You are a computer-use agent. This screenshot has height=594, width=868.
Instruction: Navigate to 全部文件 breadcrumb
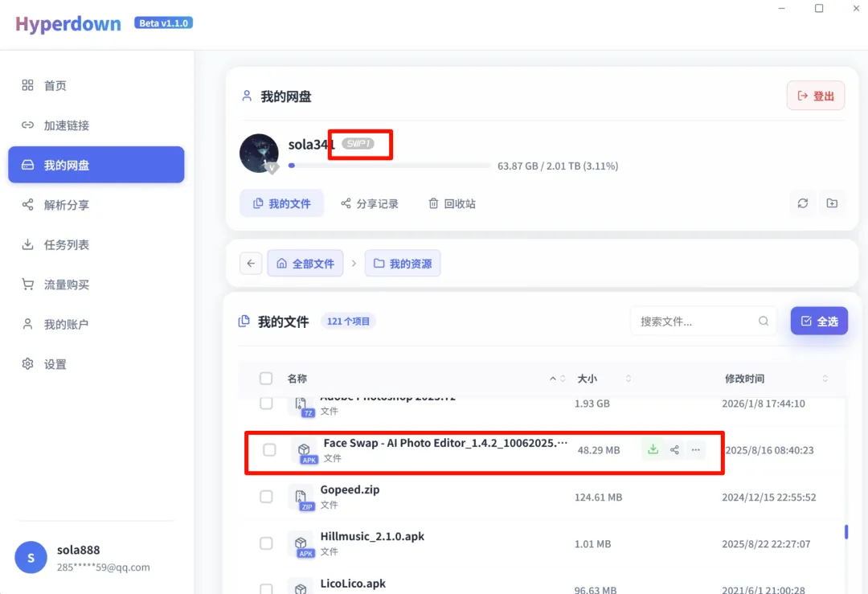pos(305,264)
